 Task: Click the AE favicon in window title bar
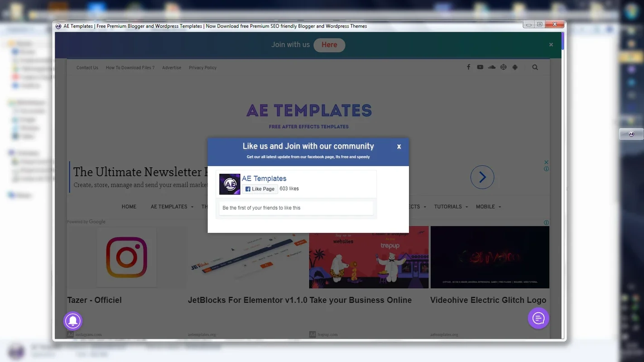click(x=58, y=26)
